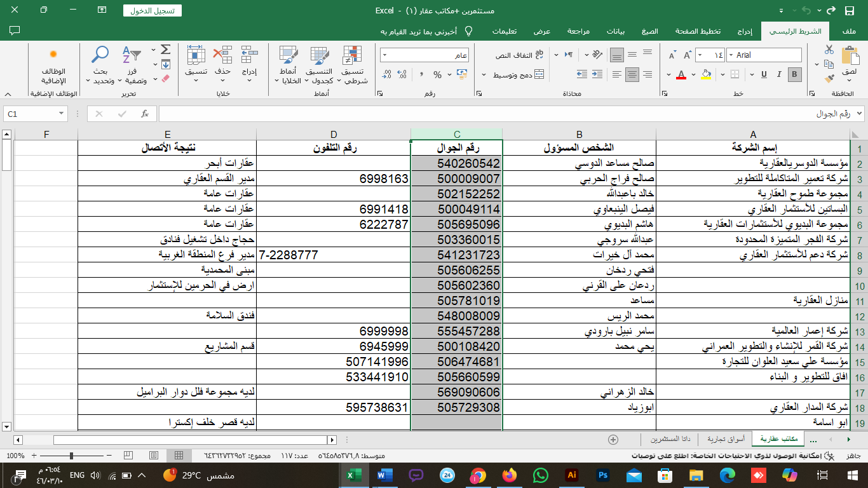This screenshot has width=868, height=488.
Task: Open WhatsApp from the taskbar
Action: coord(540,475)
